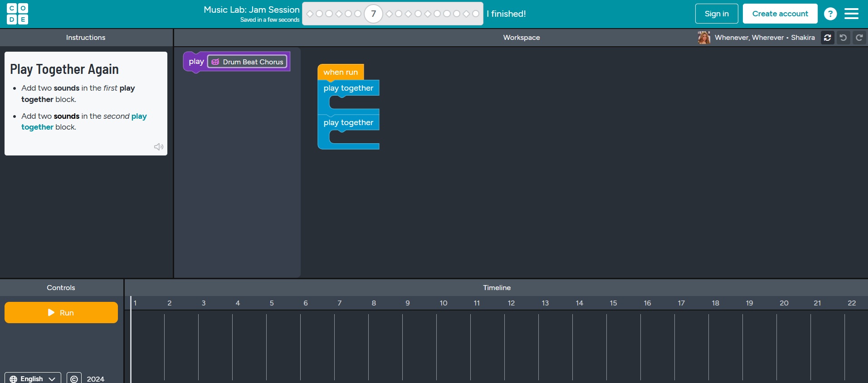Select the current level 7 bubble
This screenshot has width=868, height=383.
[373, 14]
